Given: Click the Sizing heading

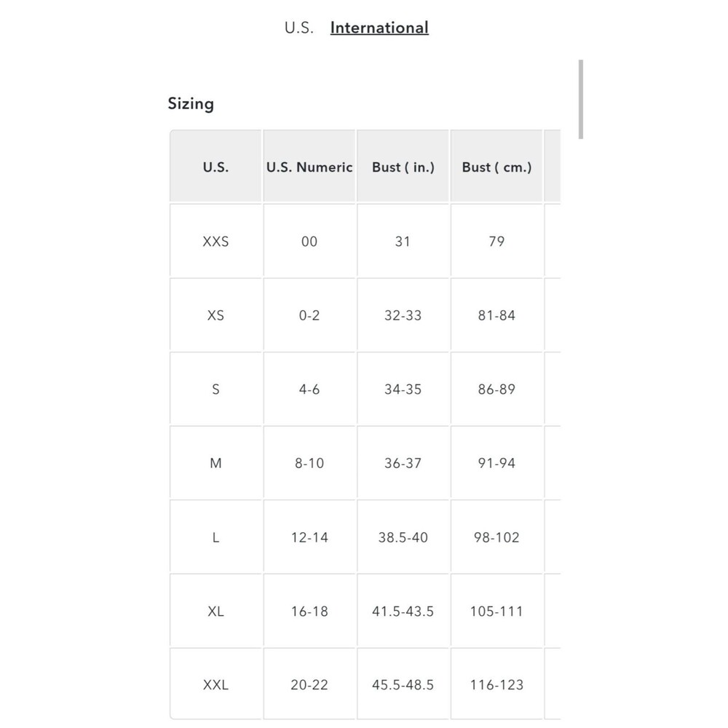Looking at the screenshot, I should (191, 103).
